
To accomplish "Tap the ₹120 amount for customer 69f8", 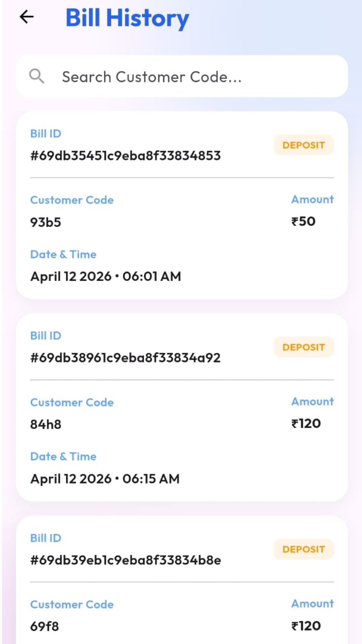I will pyautogui.click(x=306, y=626).
